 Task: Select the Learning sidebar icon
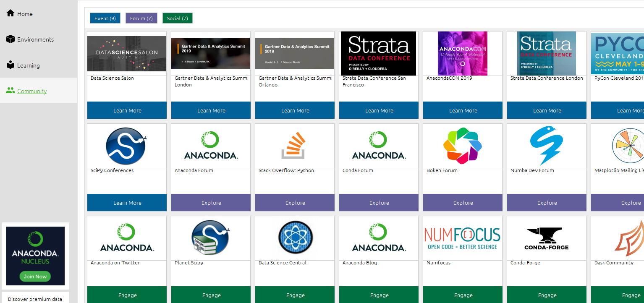10,65
